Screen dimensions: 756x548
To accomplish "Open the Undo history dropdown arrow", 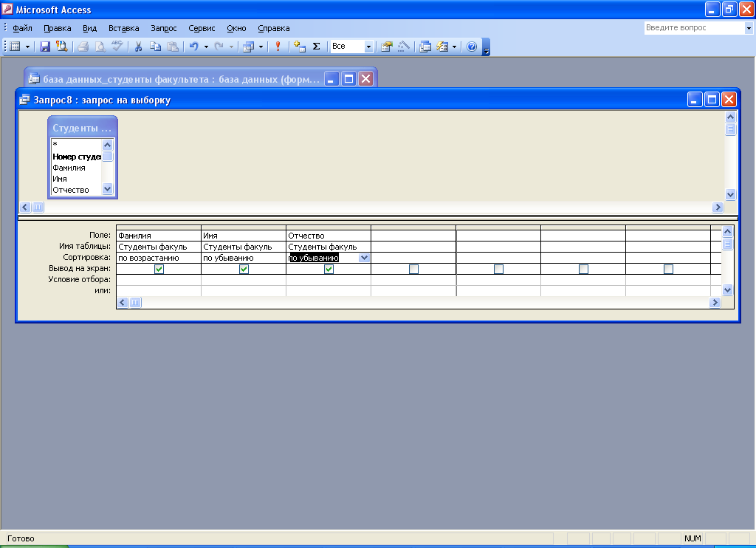I will pyautogui.click(x=206, y=47).
